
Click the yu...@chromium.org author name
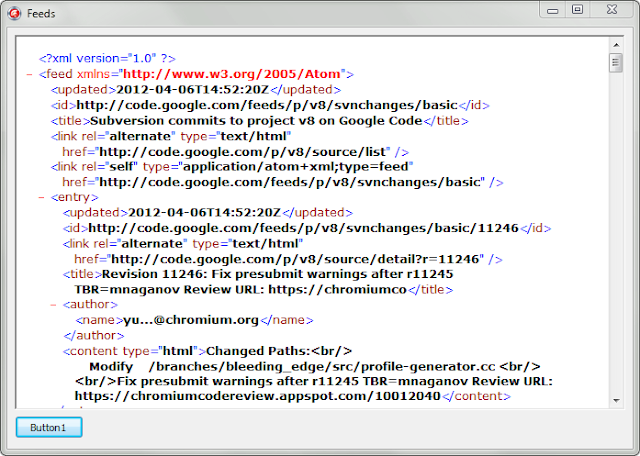coord(191,320)
